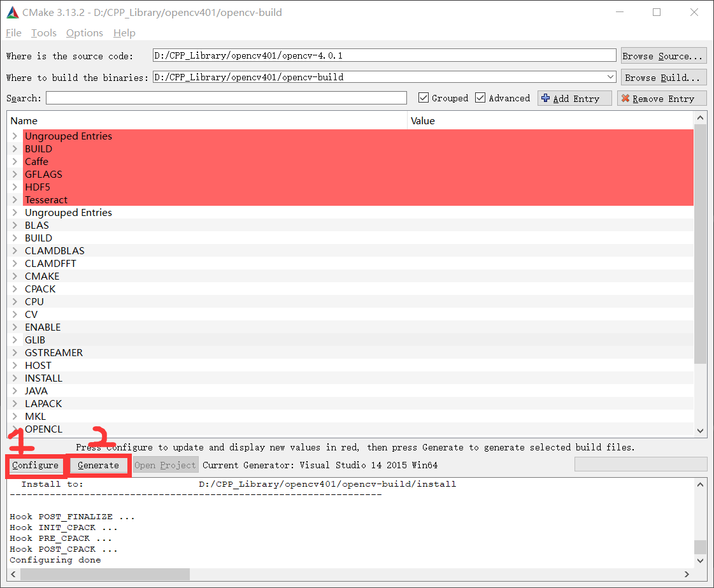Toggle Grouped view off then on
The image size is (714, 588).
[x=423, y=98]
